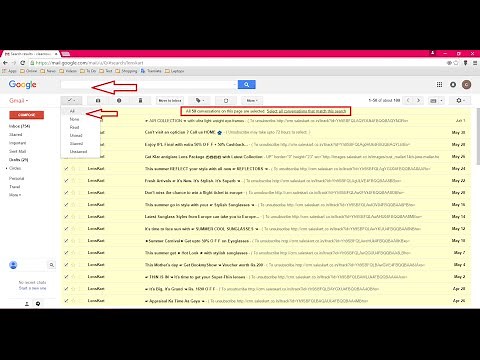Open the Apps bookmarks shortcut
This screenshot has width=480, height=360.
(x=9, y=71)
